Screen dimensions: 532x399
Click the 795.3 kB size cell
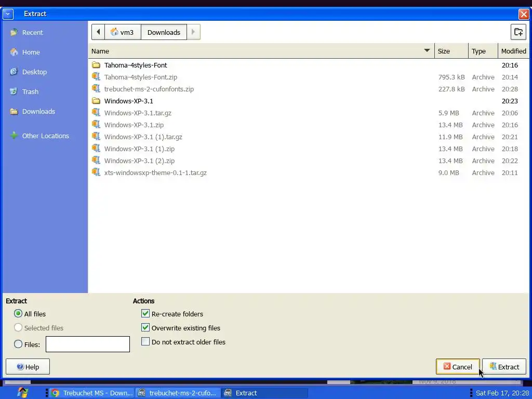coord(451,77)
